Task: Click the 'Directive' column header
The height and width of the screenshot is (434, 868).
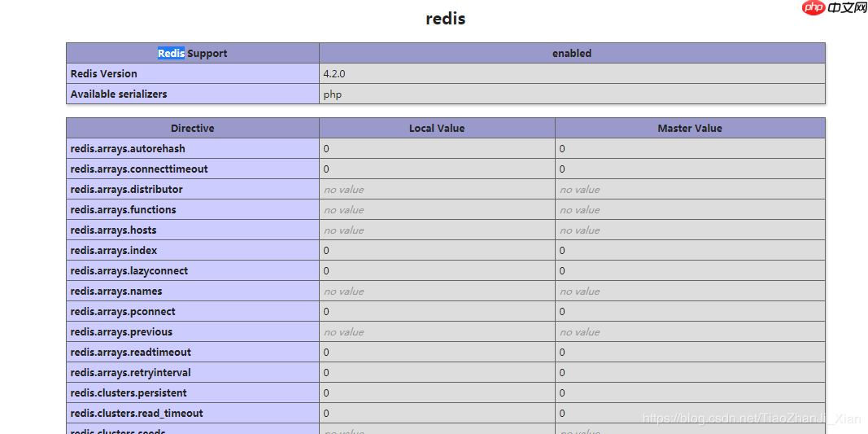Action: [193, 128]
